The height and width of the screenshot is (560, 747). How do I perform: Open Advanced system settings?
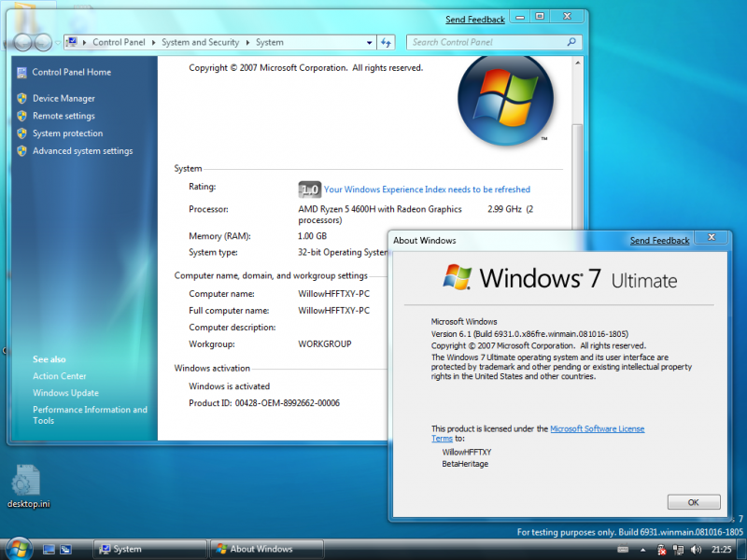coord(83,151)
